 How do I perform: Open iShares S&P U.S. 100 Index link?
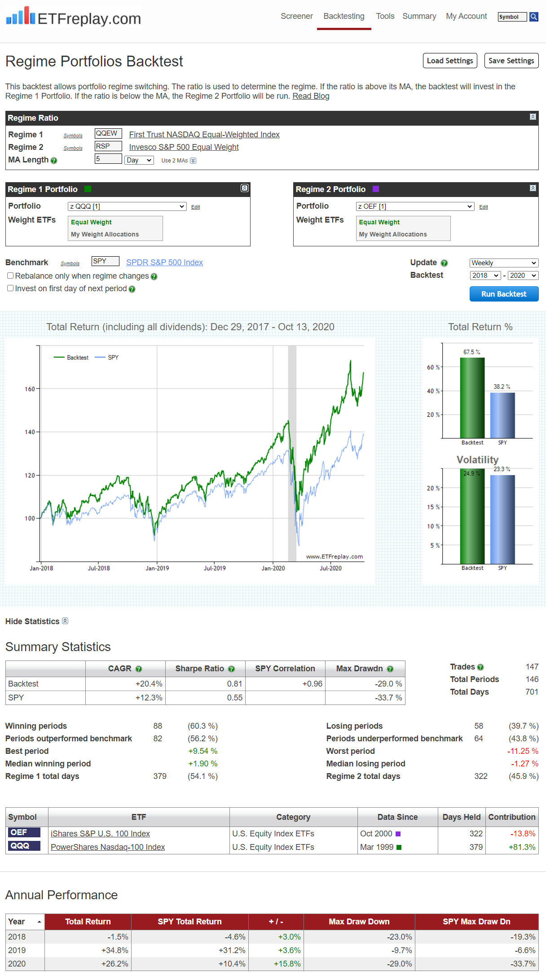[100, 834]
